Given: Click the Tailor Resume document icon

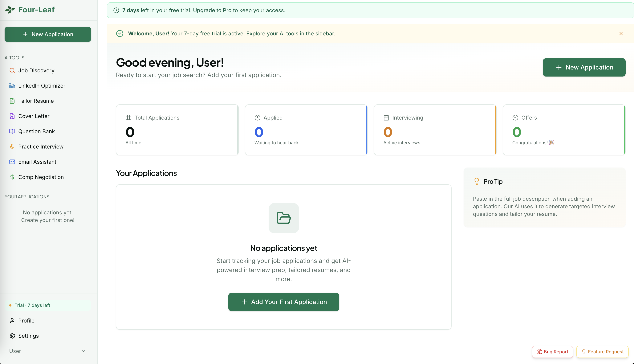Looking at the screenshot, I should (x=12, y=101).
